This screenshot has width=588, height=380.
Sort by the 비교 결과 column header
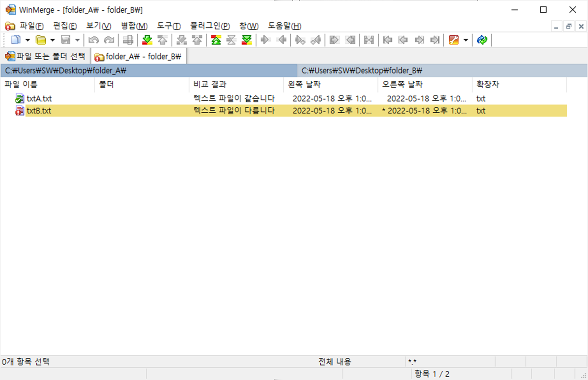click(x=236, y=84)
